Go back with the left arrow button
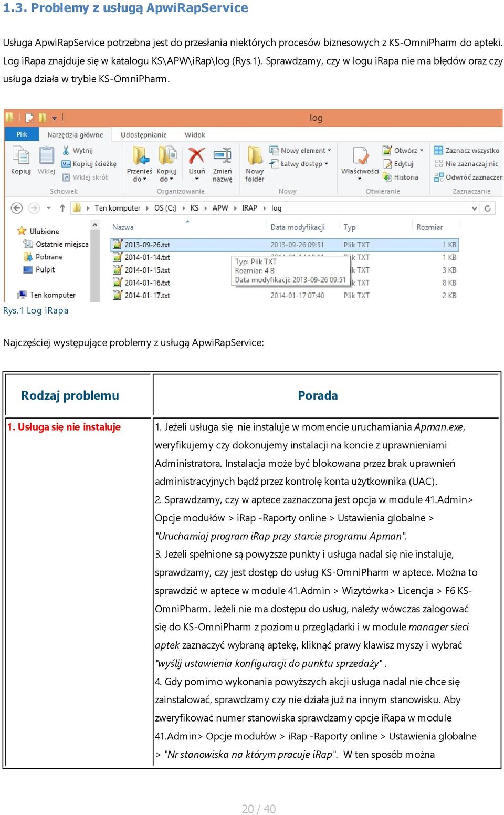Viewport: 504px width, 815px height. coord(17,208)
